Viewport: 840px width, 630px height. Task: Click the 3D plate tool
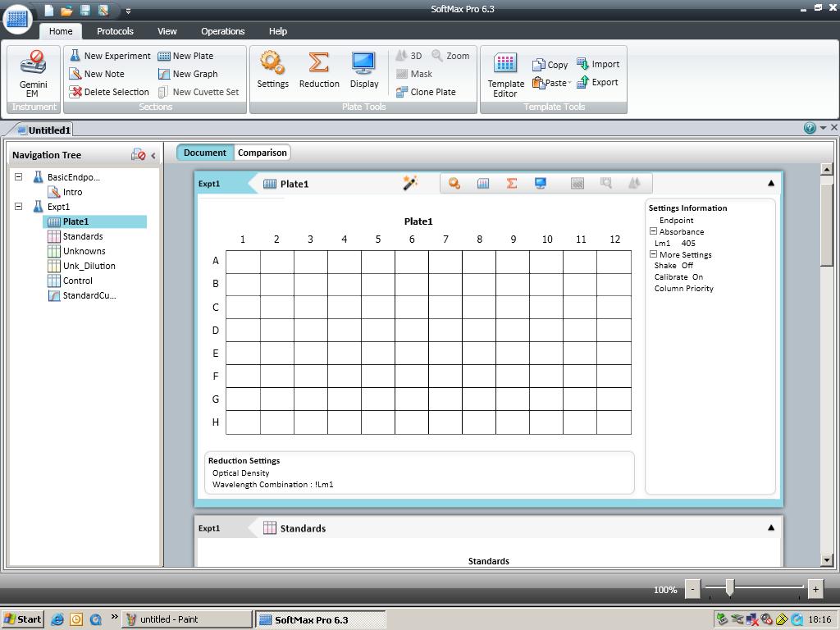[409, 56]
